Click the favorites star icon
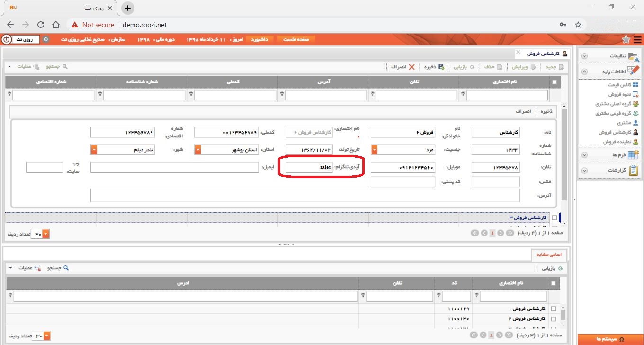The image size is (644, 345). pos(626,39)
